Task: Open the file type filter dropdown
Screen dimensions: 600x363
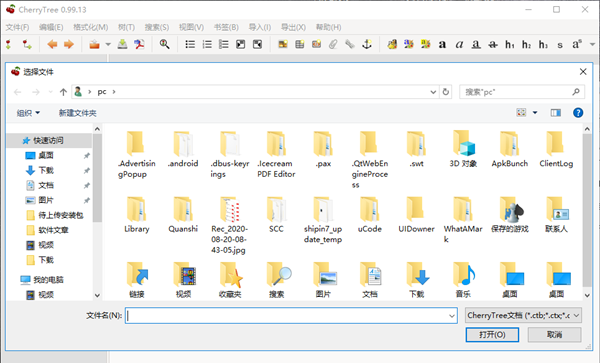Action: click(x=523, y=316)
